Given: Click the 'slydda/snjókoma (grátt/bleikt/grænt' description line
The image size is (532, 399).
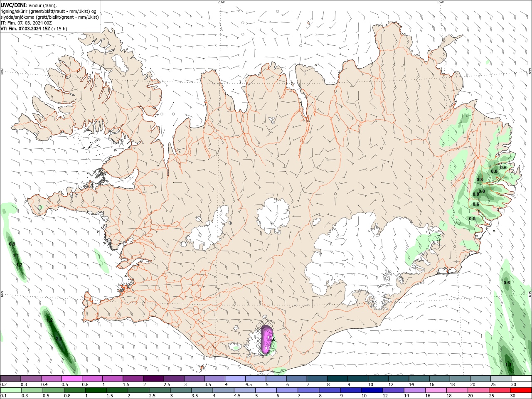Looking at the screenshot, I should [x=49, y=17].
